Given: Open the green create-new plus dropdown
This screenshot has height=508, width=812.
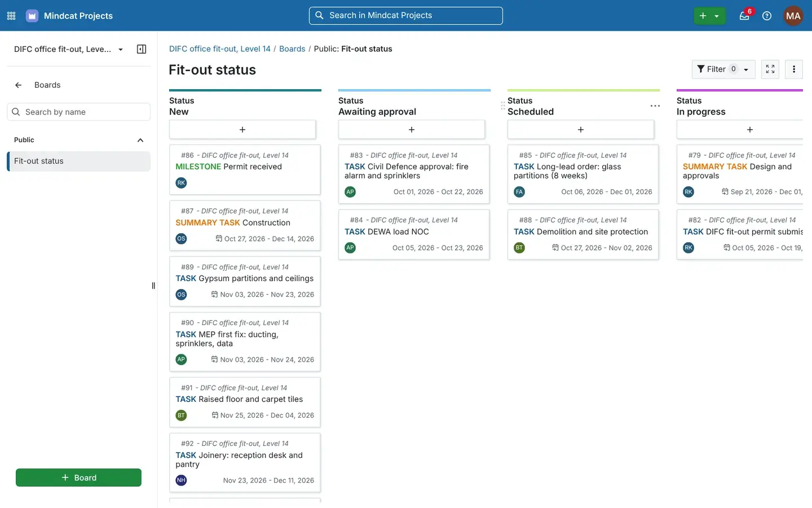Looking at the screenshot, I should [709, 16].
